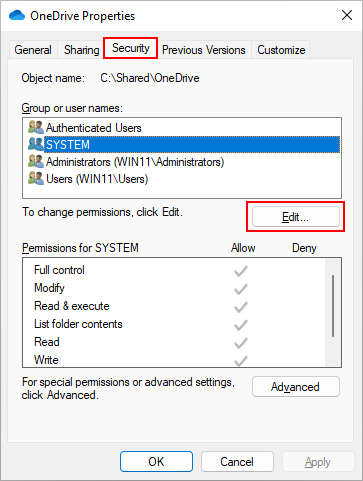Click the Deny column header
Image resolution: width=363 pixels, height=481 pixels.
304,248
